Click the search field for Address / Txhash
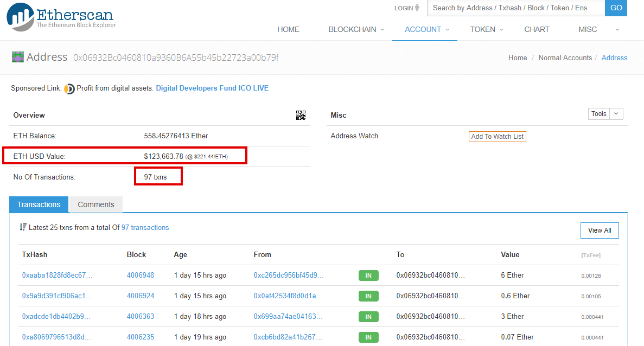Viewport: 644px width, 346px height. (516, 8)
